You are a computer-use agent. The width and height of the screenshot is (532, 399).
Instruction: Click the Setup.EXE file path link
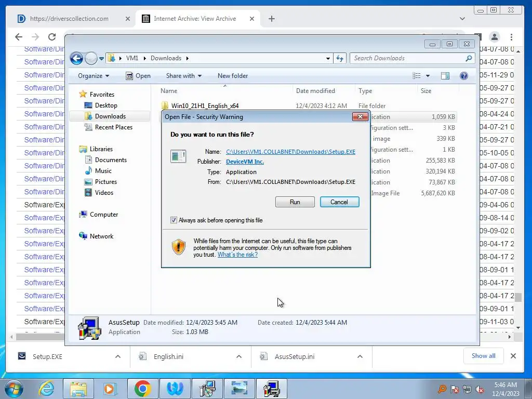coord(291,152)
